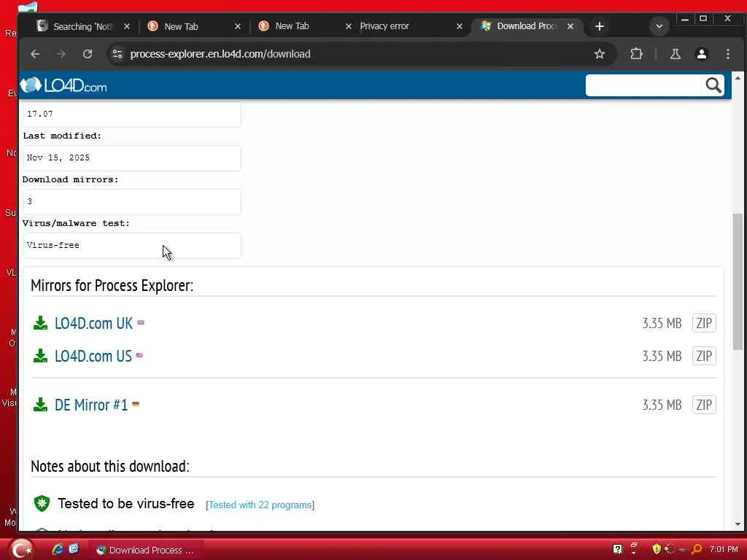The height and width of the screenshot is (560, 747).
Task: Click the UK flag next to LO4D.com UK
Action: click(141, 322)
